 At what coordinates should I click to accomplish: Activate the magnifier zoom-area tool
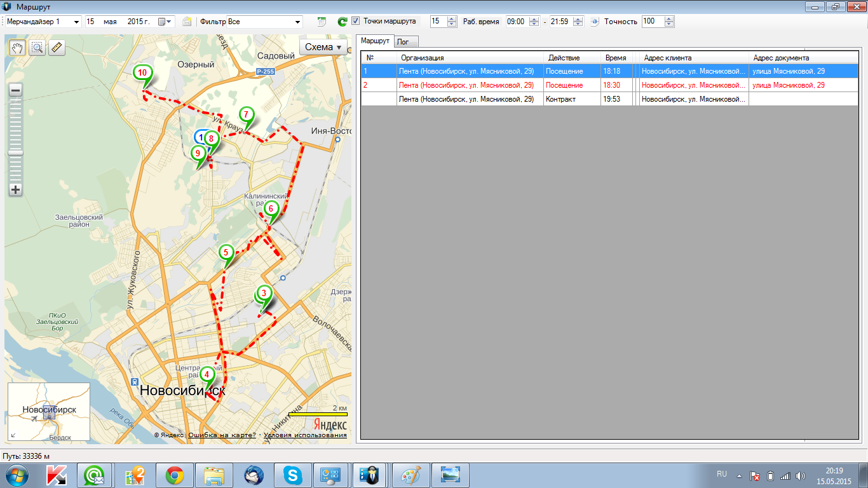pos(37,48)
